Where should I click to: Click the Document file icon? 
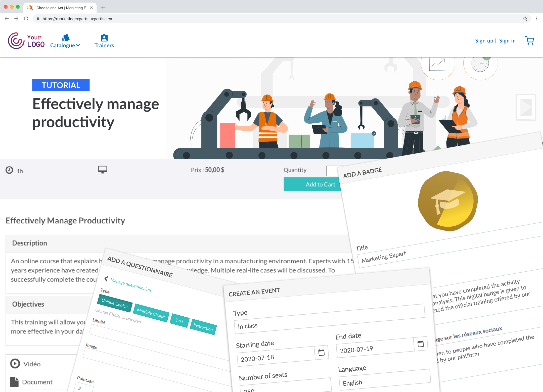(14, 382)
